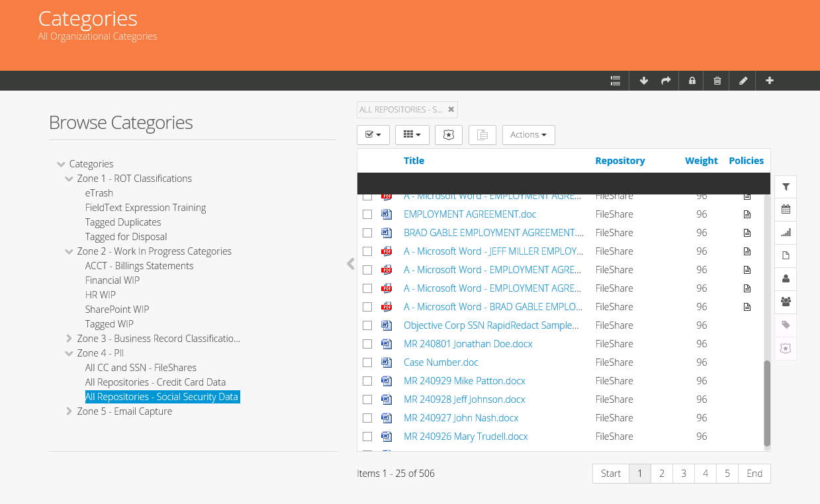Jump to page 5 of results
Screen dimensions: 820x504
[727, 474]
